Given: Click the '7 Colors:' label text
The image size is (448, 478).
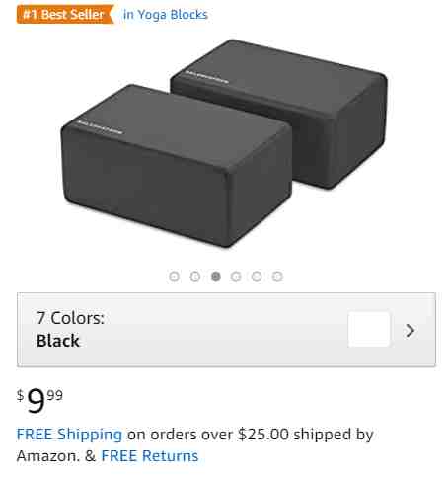Looking at the screenshot, I should (70, 318).
